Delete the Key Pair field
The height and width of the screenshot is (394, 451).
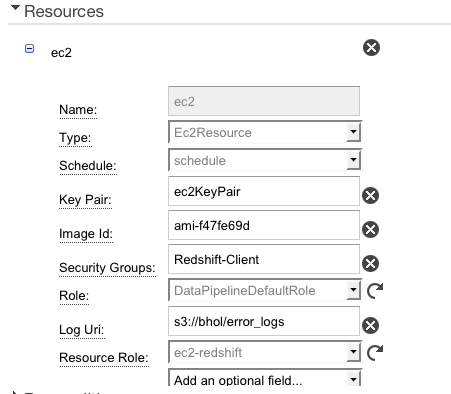click(x=370, y=195)
